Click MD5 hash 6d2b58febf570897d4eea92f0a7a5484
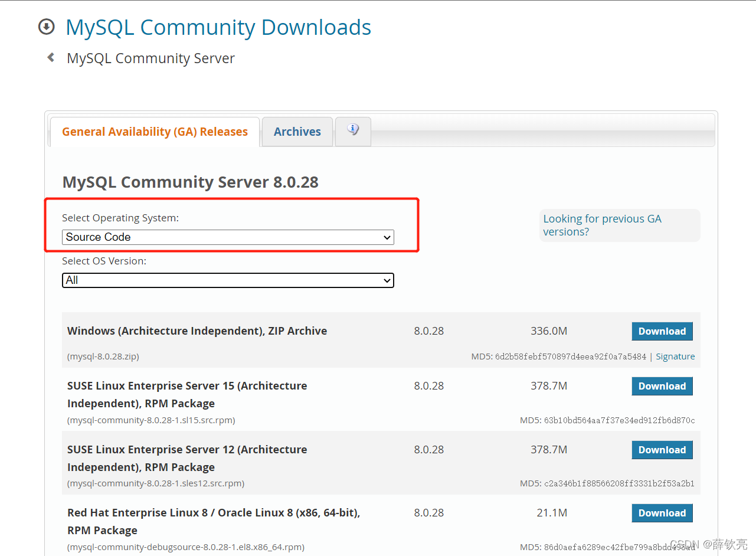 coord(571,357)
